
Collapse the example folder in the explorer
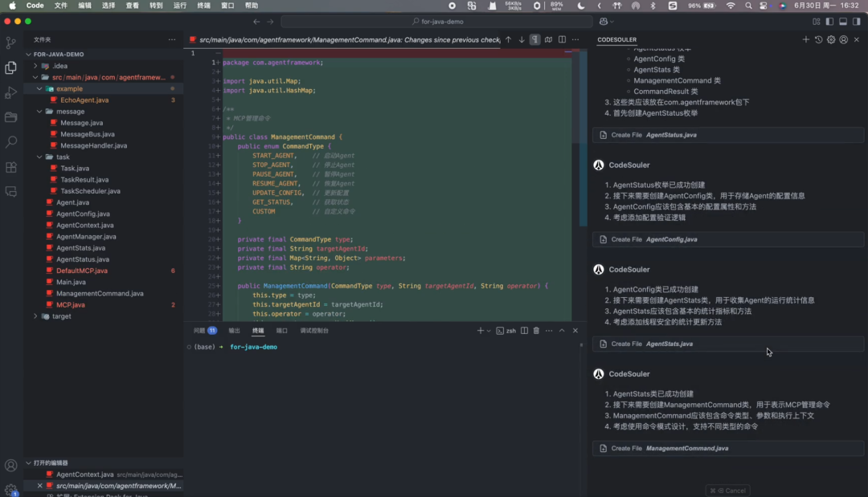(39, 89)
